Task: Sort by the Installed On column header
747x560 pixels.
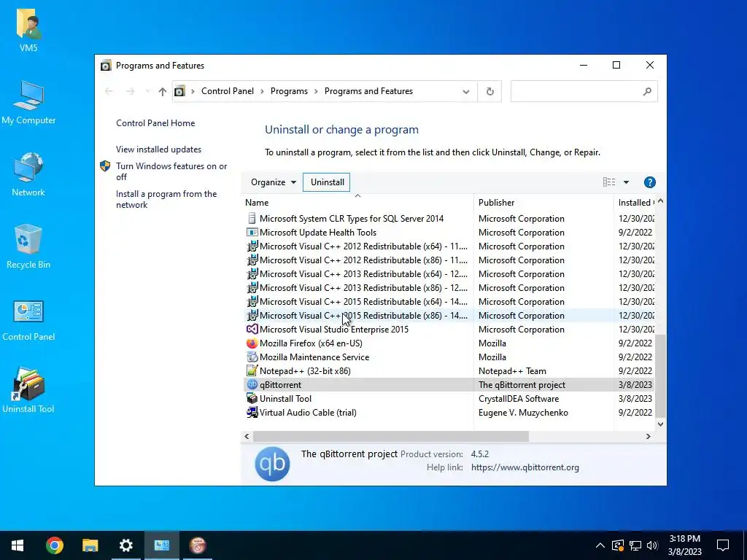Action: [635, 203]
